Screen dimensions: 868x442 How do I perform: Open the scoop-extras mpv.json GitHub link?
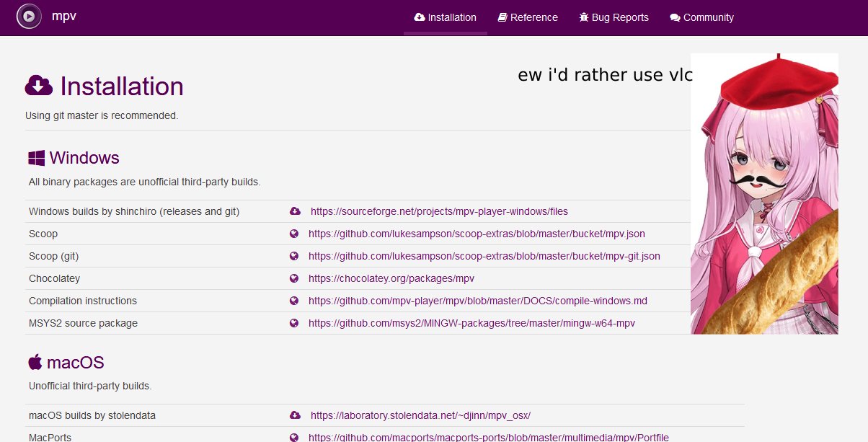[477, 234]
